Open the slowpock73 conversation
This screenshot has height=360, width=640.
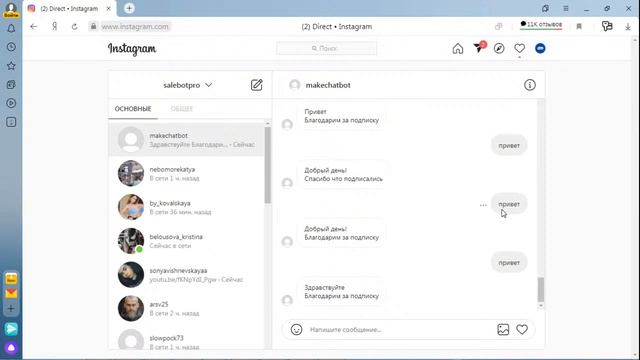187,338
